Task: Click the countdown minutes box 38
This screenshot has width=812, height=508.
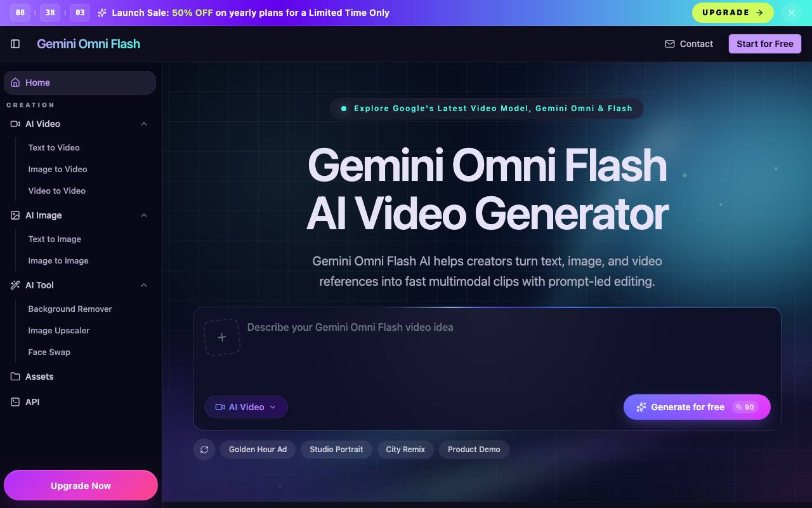Action: click(x=50, y=13)
